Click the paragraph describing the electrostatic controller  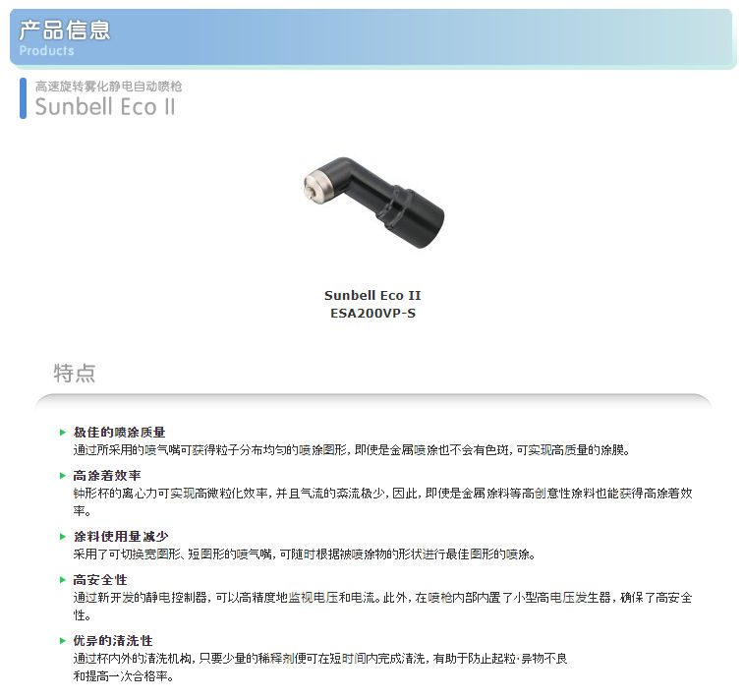pos(383,607)
